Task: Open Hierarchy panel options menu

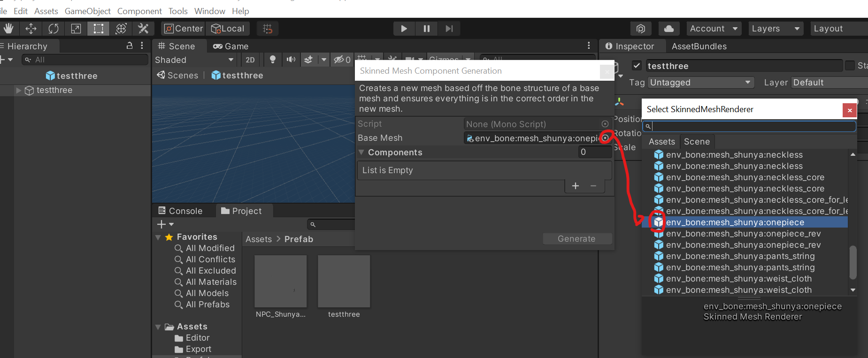Action: click(142, 46)
